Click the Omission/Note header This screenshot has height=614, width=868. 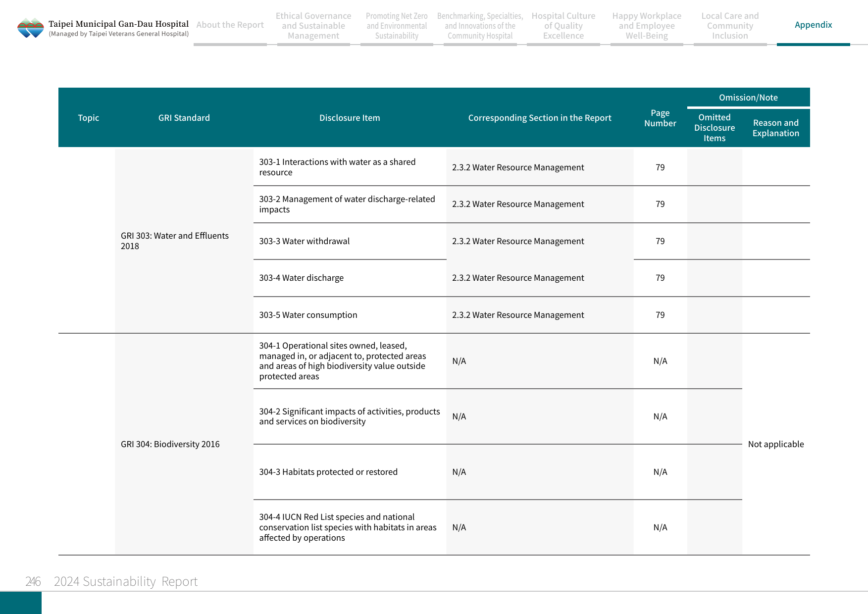[x=748, y=98]
